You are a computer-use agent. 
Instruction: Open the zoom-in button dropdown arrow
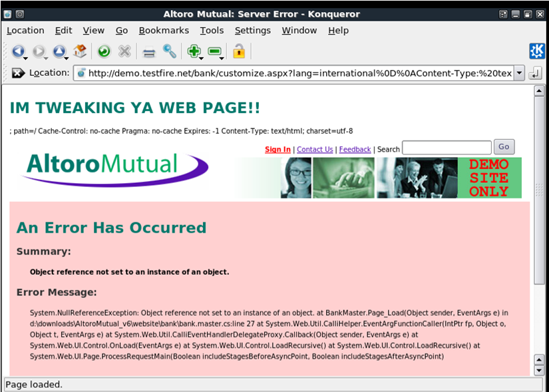202,58
